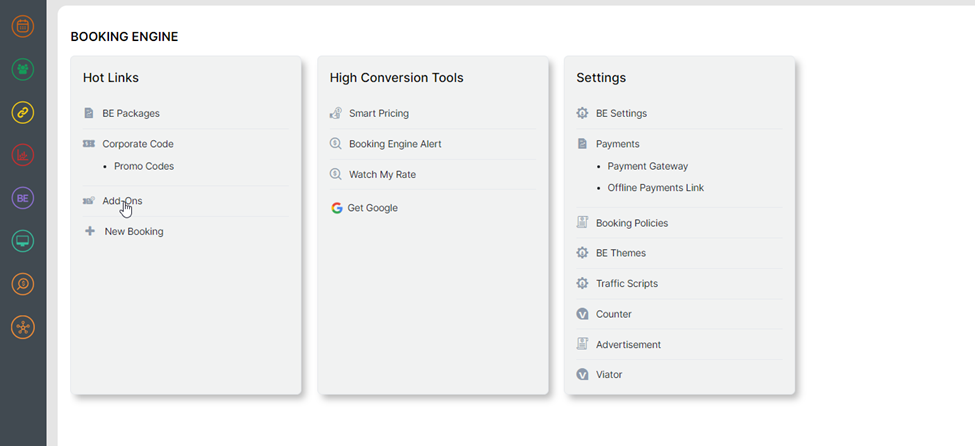Open Booking Policies settings
The height and width of the screenshot is (446, 975).
pyautogui.click(x=631, y=223)
